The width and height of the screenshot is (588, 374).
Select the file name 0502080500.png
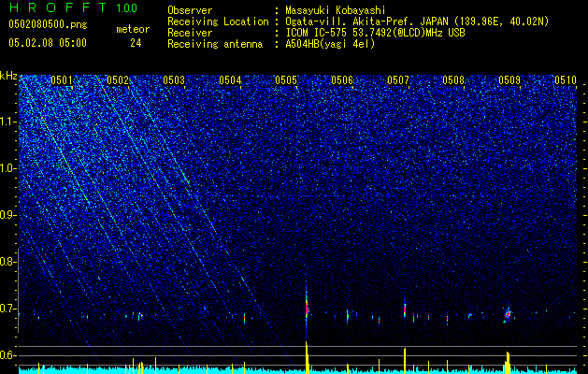48,25
